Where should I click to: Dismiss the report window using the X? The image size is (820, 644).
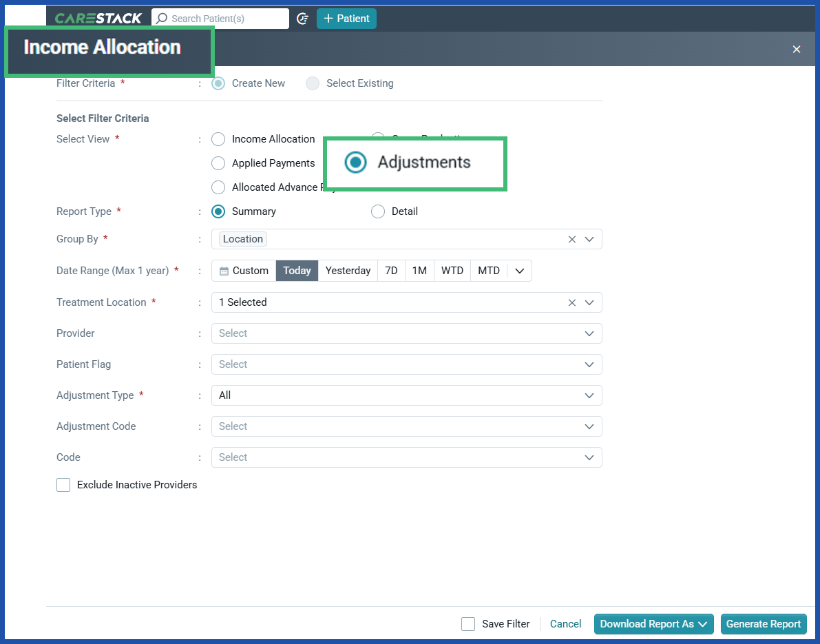(796, 49)
